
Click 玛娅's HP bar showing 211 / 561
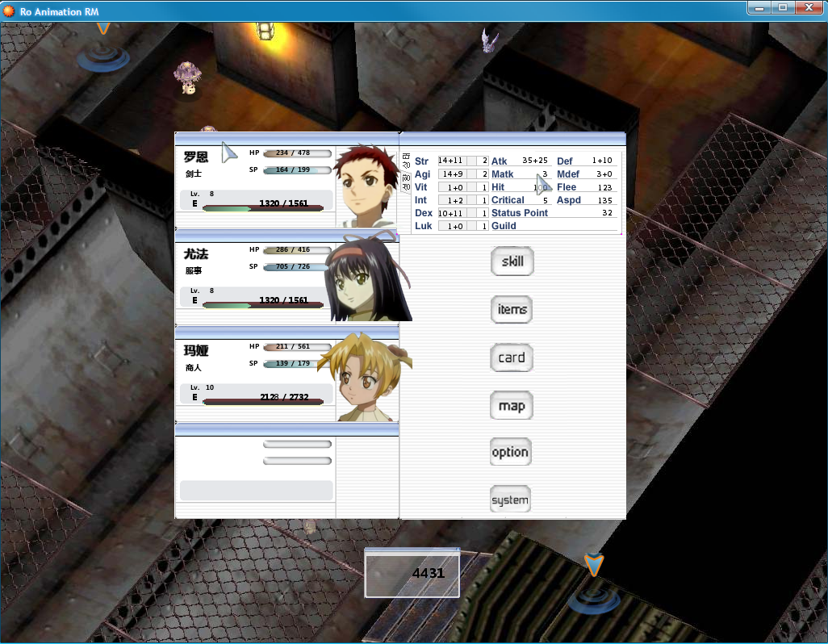click(297, 347)
